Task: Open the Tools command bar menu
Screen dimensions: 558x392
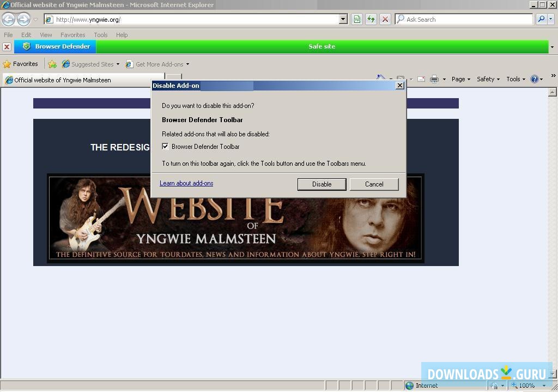Action: [x=515, y=79]
